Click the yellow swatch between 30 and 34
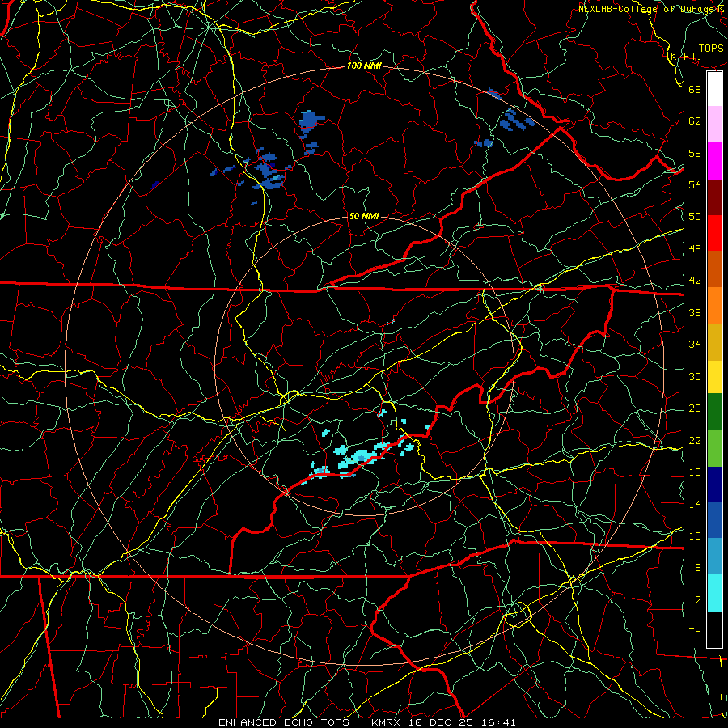This screenshot has width=728, height=728. (x=714, y=376)
